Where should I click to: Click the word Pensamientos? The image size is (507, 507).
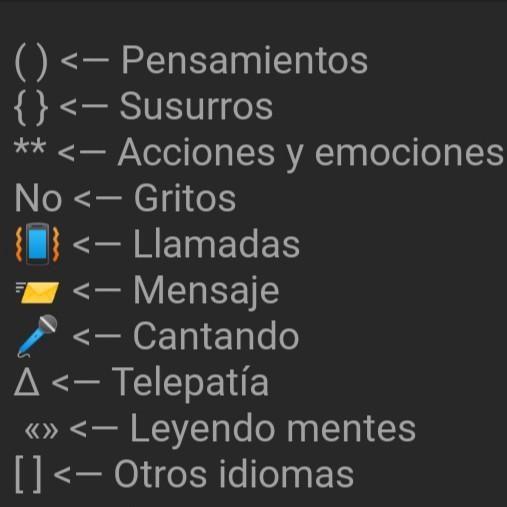[244, 60]
